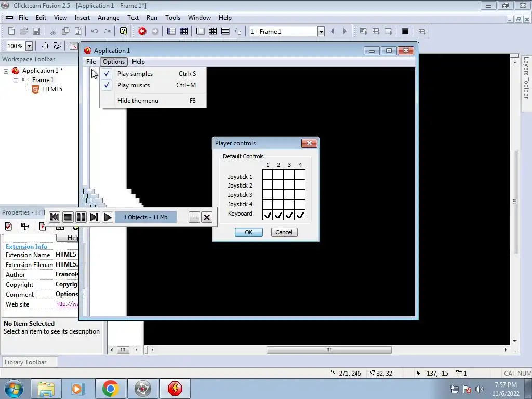Viewport: 532px width, 399px height.
Task: Click the black Stop icon in toolbar
Action: coord(405,31)
